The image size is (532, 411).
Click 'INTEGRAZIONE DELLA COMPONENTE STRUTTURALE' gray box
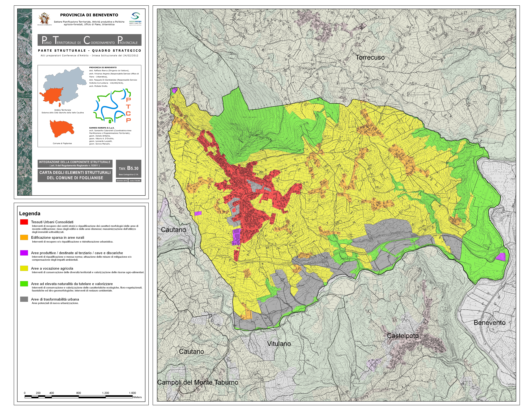pos(75,164)
